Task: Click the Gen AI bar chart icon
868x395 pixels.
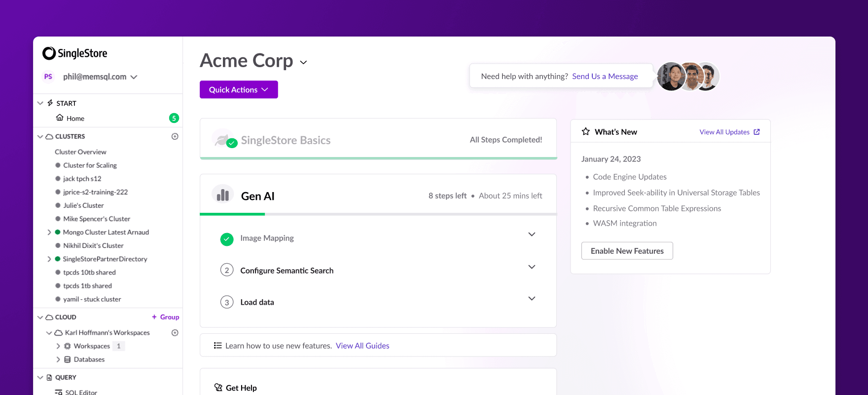Action: click(x=223, y=195)
